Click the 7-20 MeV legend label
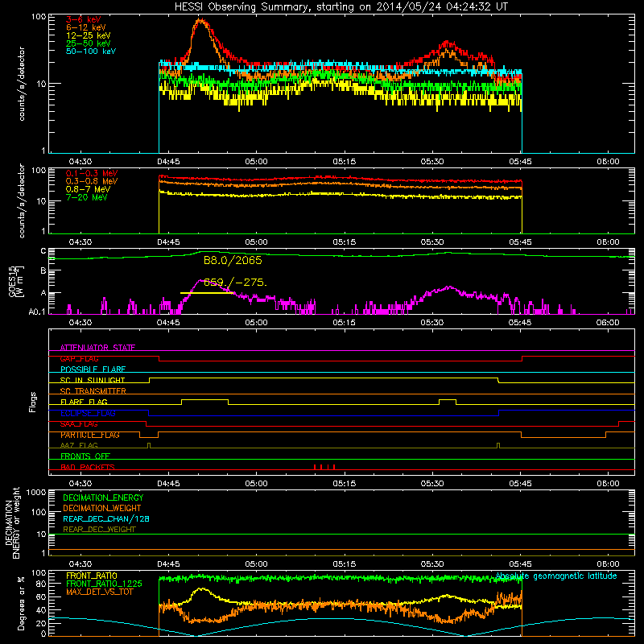 [86, 197]
